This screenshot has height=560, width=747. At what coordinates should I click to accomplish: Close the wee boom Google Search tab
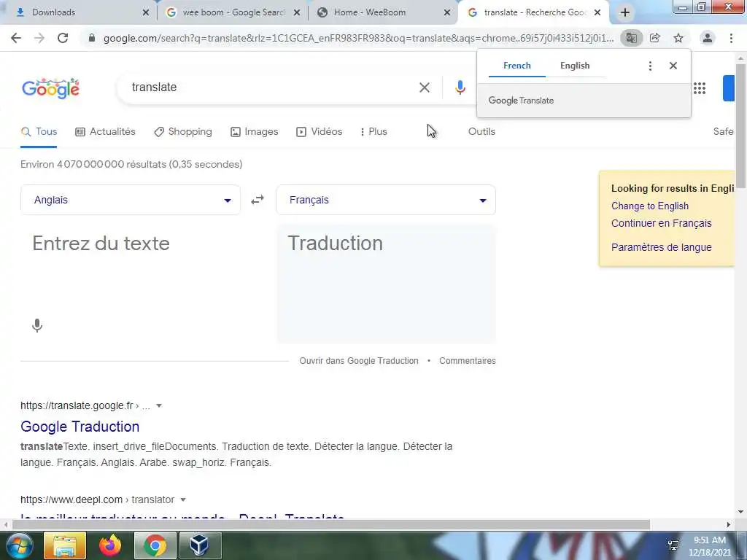click(x=297, y=13)
